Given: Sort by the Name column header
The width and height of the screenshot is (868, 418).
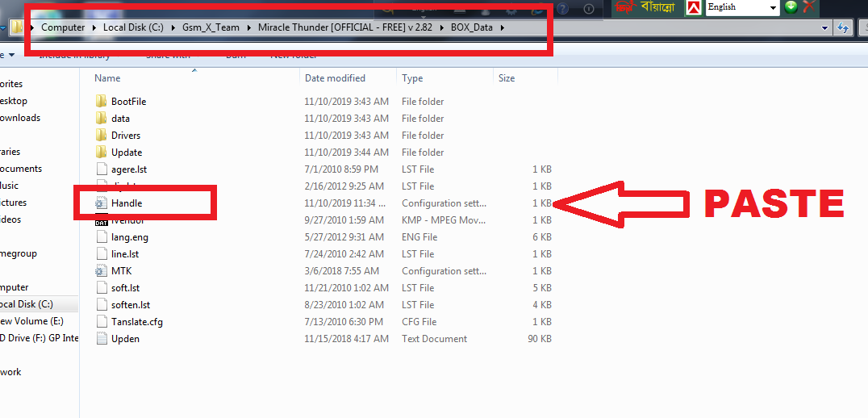Looking at the screenshot, I should [x=107, y=78].
